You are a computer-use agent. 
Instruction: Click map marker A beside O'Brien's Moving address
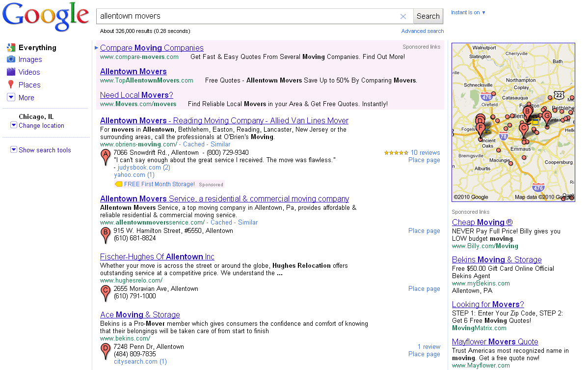tap(105, 157)
